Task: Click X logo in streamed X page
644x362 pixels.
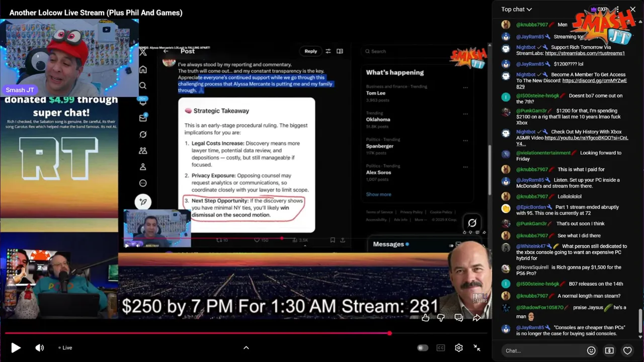Action: (143, 52)
